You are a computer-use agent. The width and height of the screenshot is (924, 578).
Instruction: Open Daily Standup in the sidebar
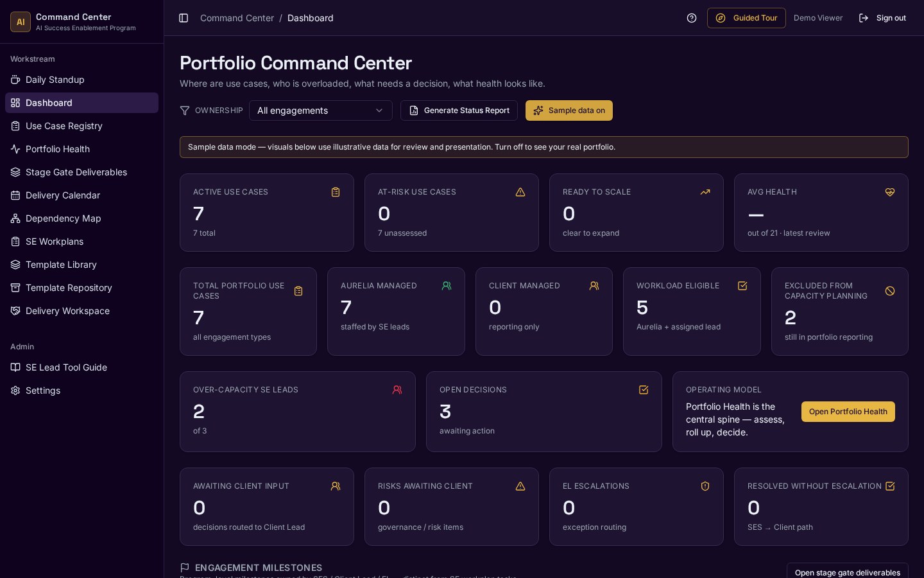tap(81, 80)
